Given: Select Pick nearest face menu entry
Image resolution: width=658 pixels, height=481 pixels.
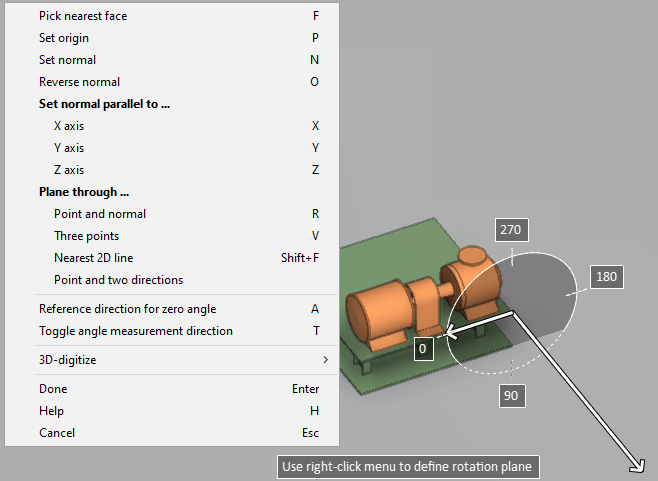Looking at the screenshot, I should click(x=83, y=16).
